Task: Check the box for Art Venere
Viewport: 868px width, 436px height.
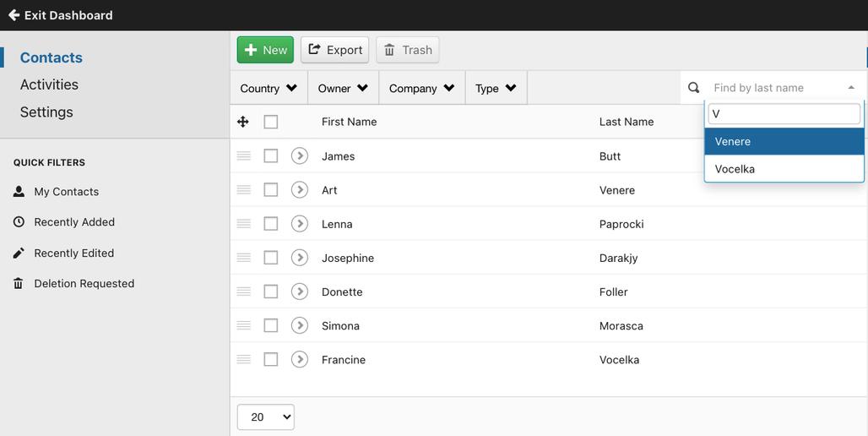Action: 271,190
